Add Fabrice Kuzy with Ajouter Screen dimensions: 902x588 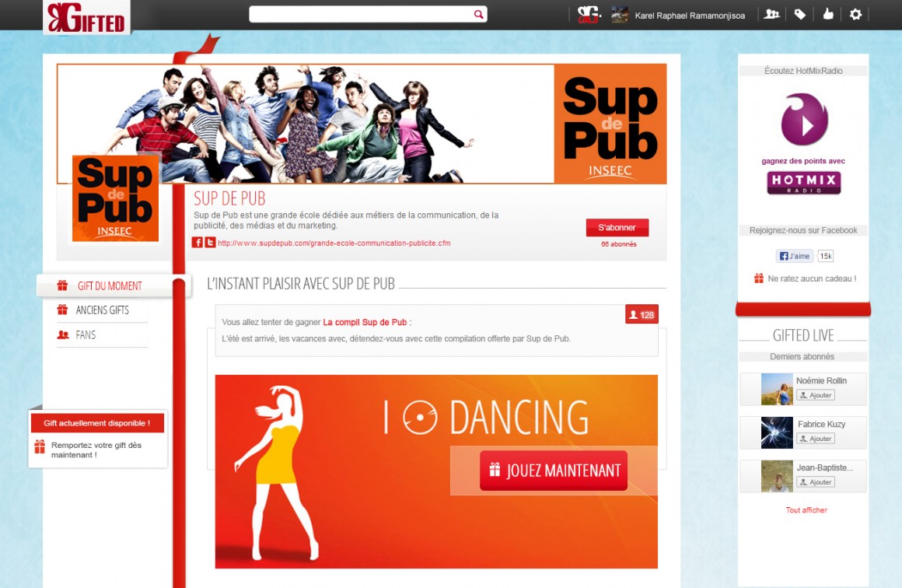816,439
